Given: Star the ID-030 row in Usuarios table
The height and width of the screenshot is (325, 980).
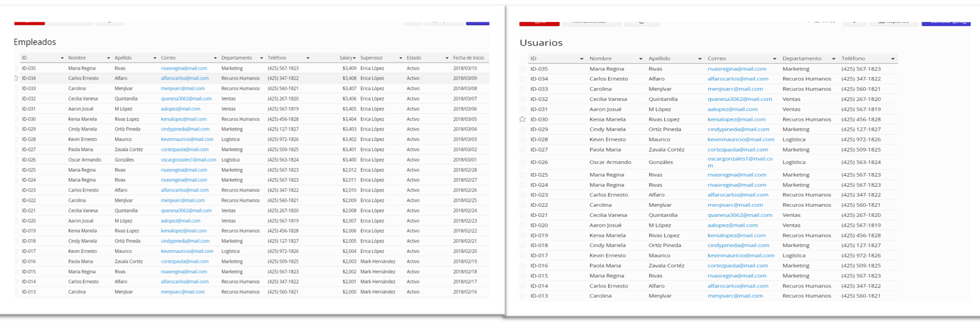Looking at the screenshot, I should click(522, 119).
